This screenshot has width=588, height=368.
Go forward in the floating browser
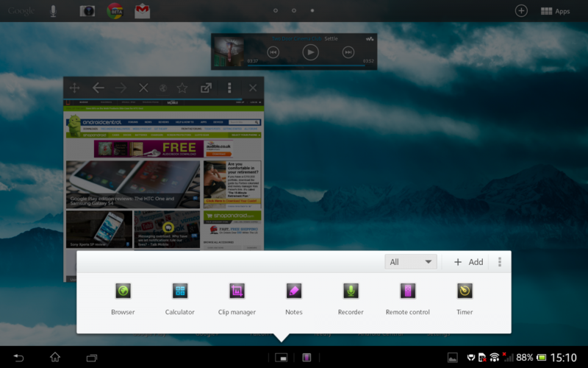click(121, 88)
